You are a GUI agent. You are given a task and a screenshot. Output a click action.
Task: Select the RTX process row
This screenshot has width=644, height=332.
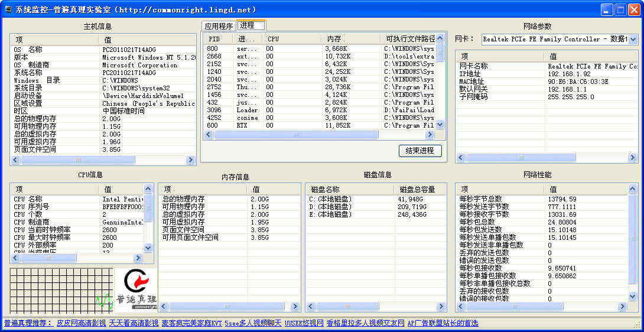click(320, 125)
